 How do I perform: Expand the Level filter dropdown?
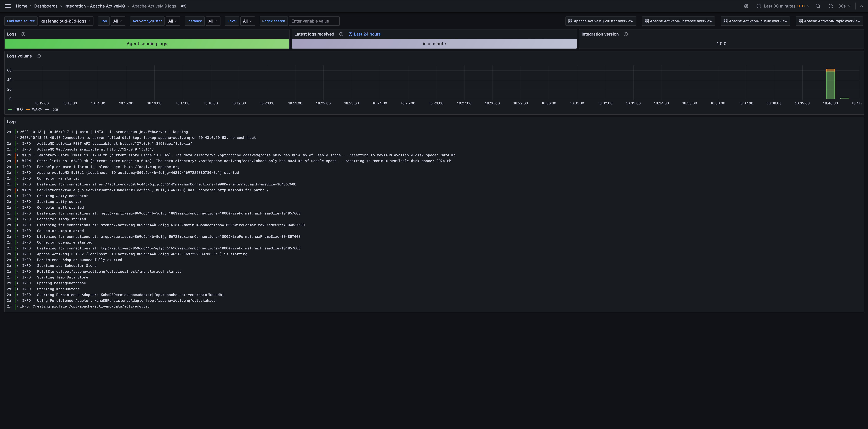tap(247, 21)
